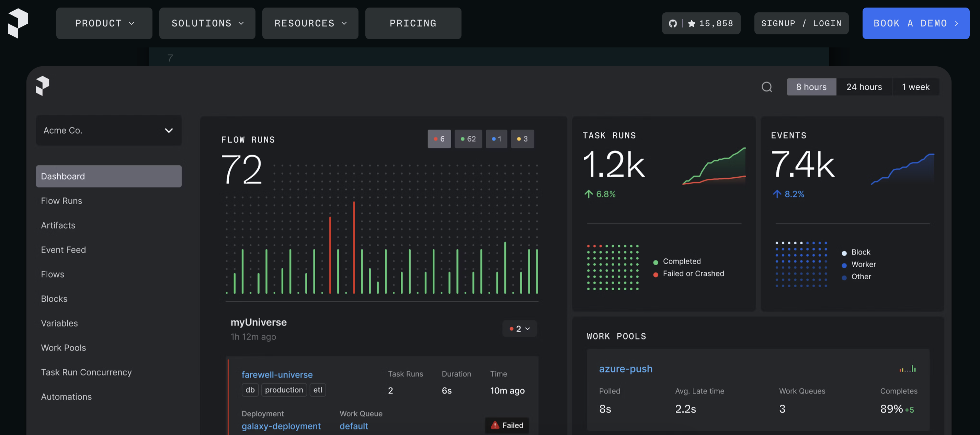This screenshot has width=980, height=435.
Task: Toggle the green completed filter showing 62
Action: pos(468,139)
